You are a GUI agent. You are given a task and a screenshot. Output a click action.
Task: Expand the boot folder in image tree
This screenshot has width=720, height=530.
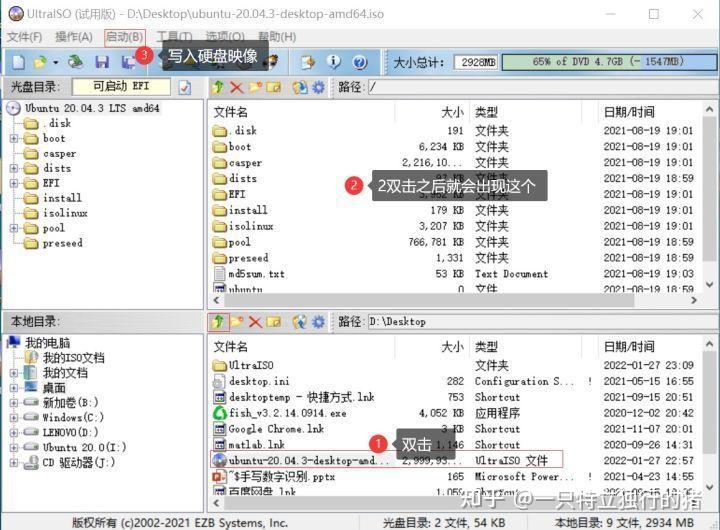click(14, 138)
